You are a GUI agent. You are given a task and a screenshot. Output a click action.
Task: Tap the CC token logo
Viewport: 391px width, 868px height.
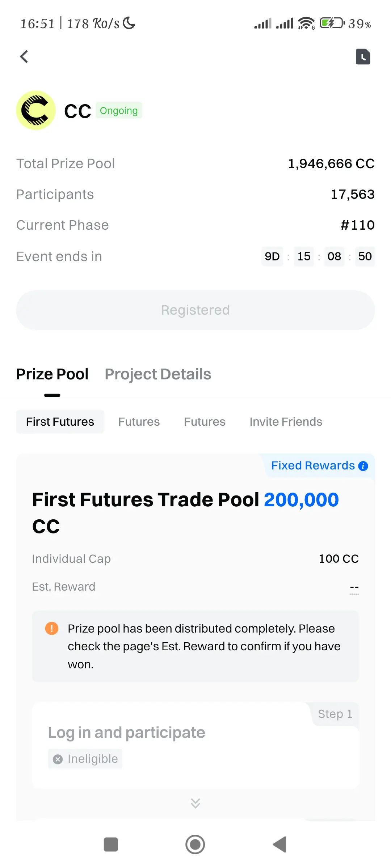[x=36, y=110]
